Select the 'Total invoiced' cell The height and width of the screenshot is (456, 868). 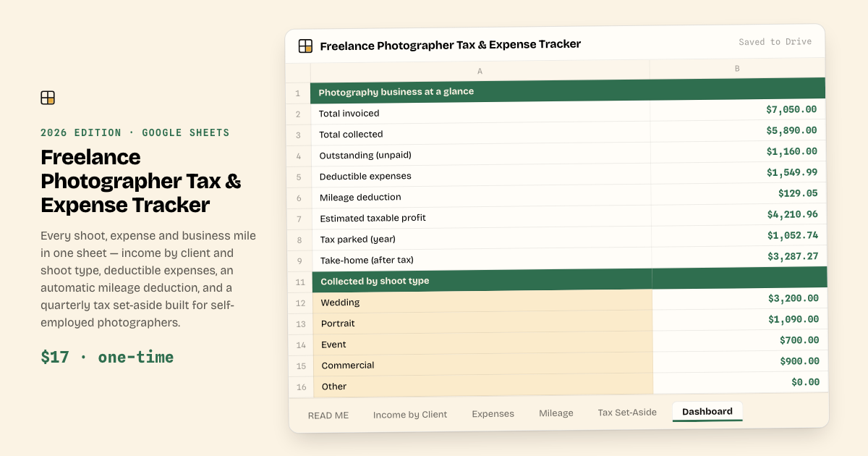[480, 113]
